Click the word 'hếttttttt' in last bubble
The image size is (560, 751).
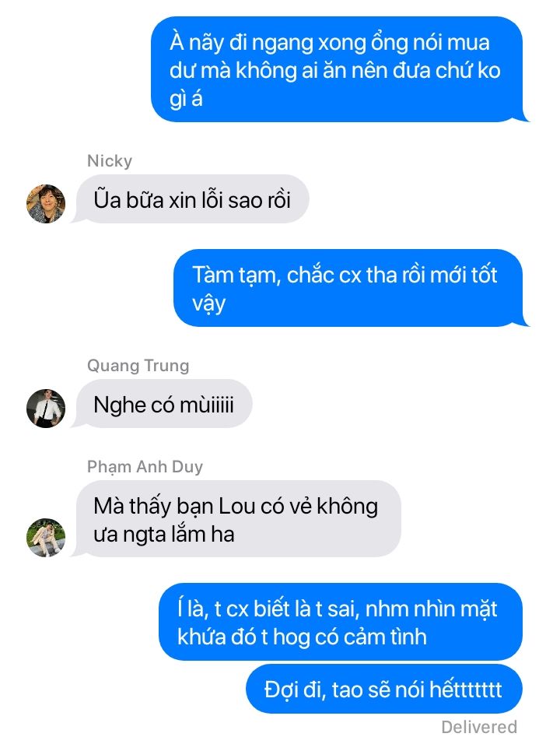coord(466,690)
